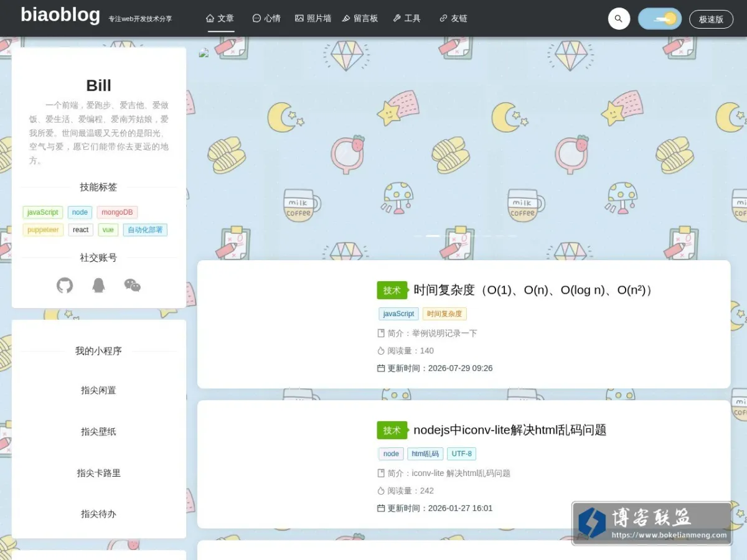Select the node skill tag in sidebar
The height and width of the screenshot is (560, 747).
coord(80,212)
